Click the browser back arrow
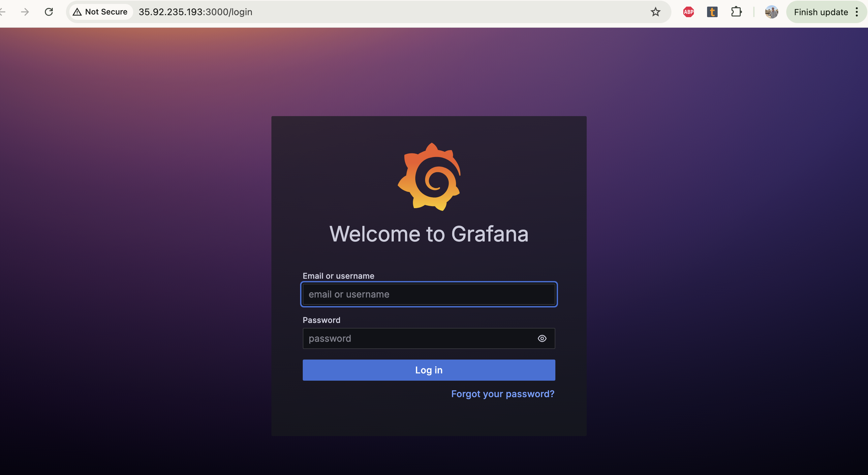 tap(3, 12)
